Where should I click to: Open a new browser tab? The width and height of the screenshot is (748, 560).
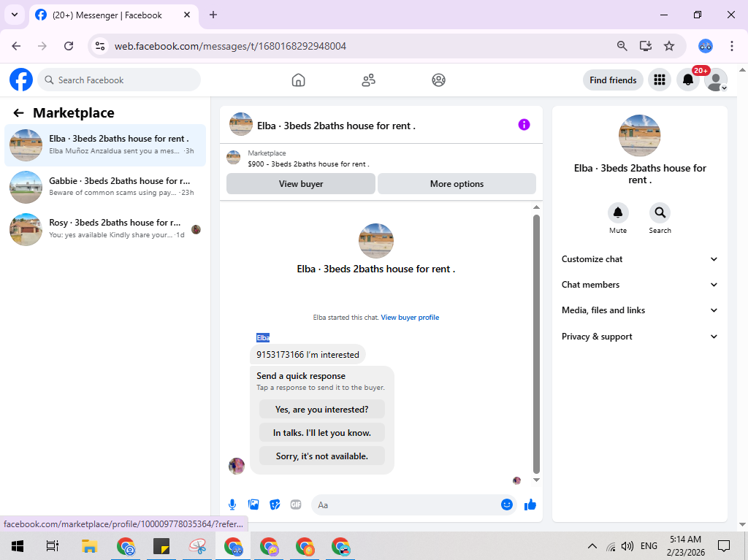[x=213, y=15]
